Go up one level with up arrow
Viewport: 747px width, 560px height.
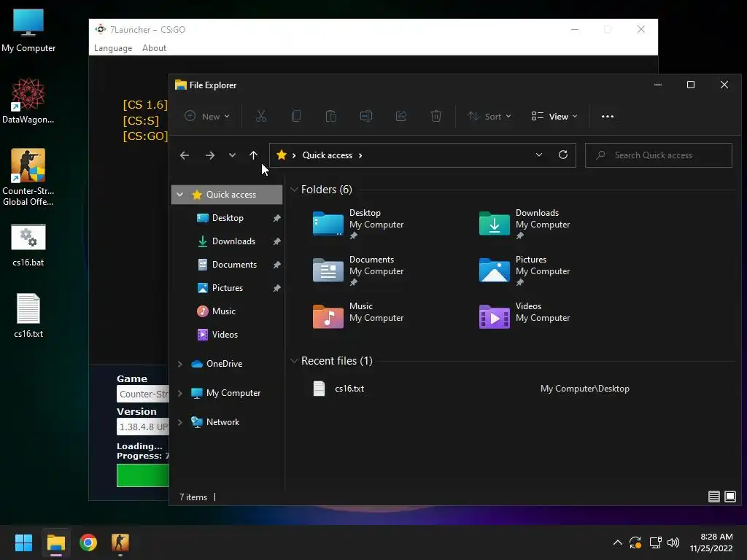253,155
